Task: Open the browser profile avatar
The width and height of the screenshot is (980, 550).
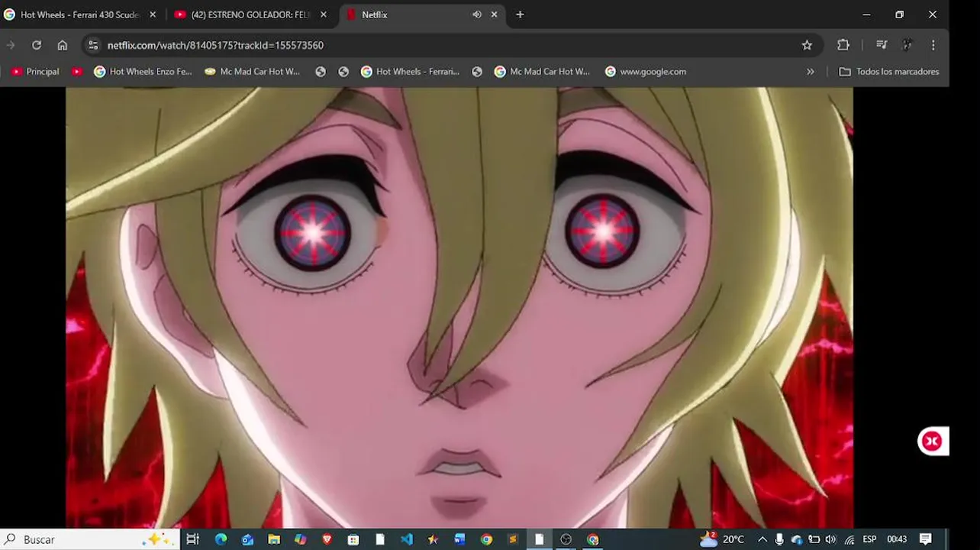Action: (907, 45)
